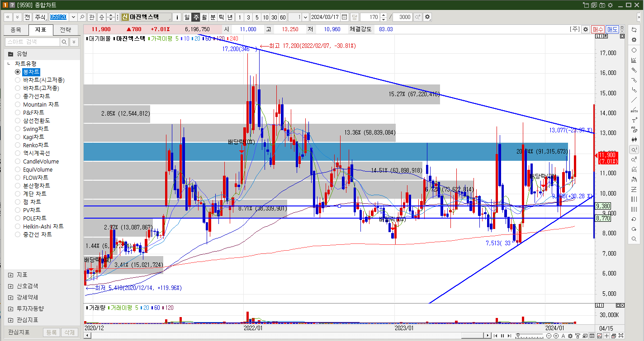
Task: Expand the 신호검색 tree section
Action: pyautogui.click(x=10, y=286)
